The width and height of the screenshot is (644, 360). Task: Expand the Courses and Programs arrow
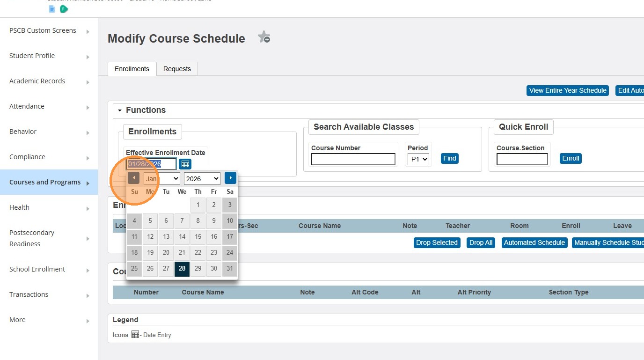(x=88, y=183)
